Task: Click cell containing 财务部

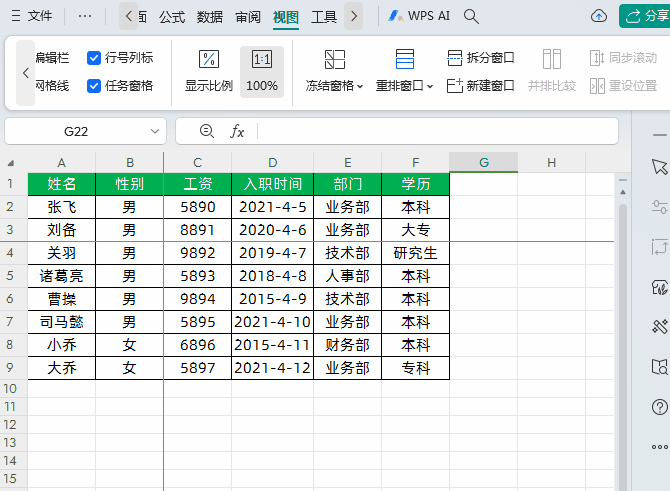Action: pyautogui.click(x=347, y=345)
